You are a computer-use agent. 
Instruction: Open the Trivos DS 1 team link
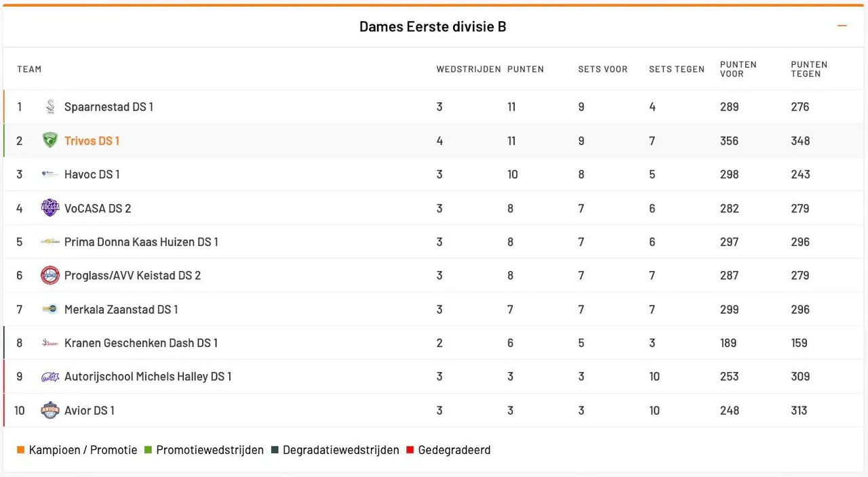click(92, 141)
